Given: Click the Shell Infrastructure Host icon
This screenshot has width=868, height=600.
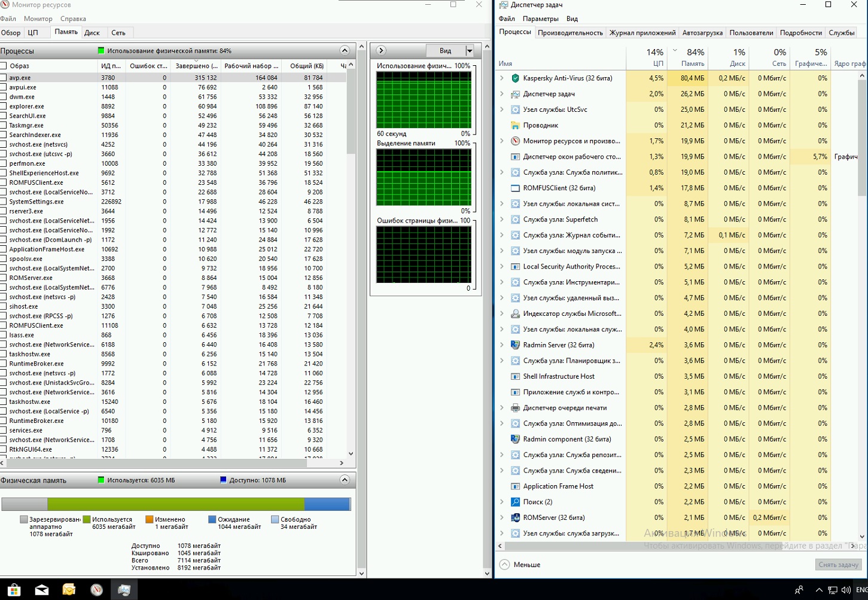Looking at the screenshot, I should pos(515,376).
